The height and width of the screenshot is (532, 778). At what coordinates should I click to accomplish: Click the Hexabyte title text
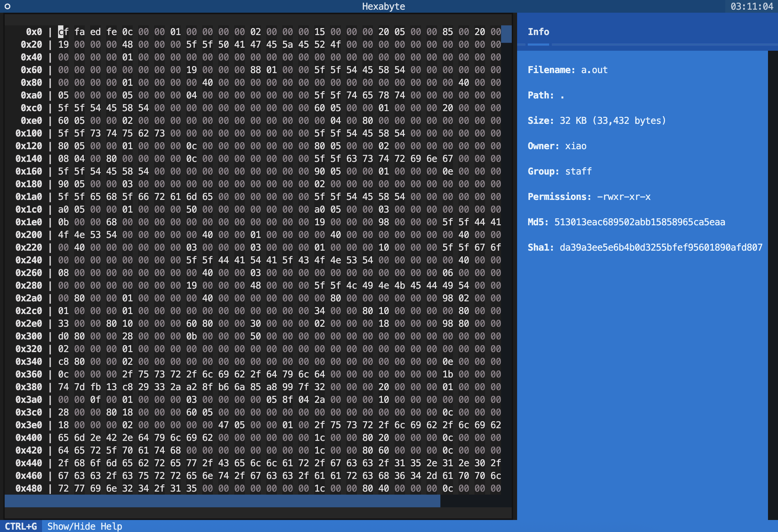(x=383, y=6)
